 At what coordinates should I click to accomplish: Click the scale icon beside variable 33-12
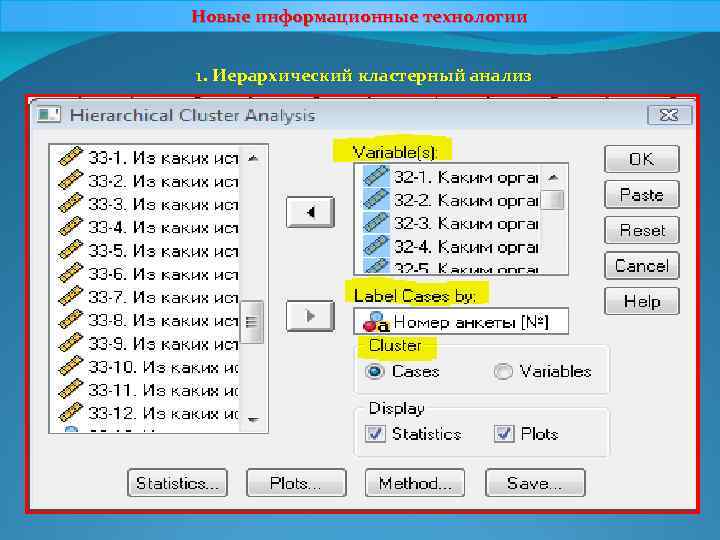tap(70, 412)
